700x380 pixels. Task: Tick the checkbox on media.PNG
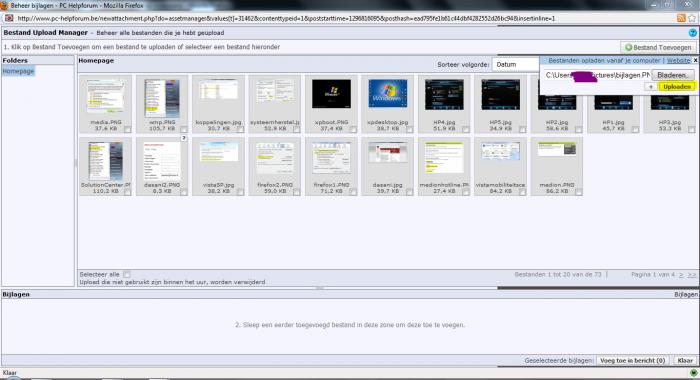click(128, 129)
